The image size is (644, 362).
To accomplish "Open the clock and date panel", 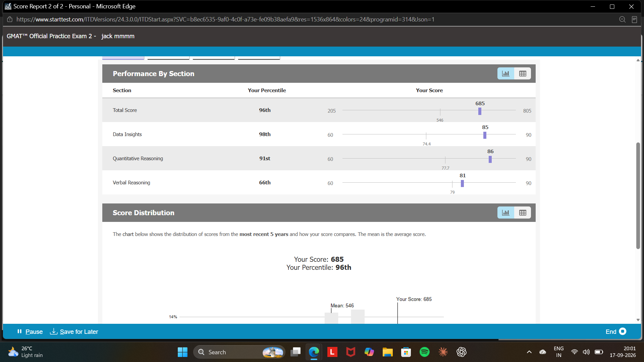I will click(623, 352).
